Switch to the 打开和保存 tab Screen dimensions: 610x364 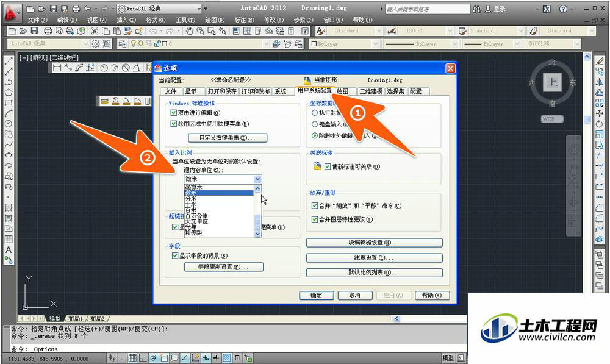[222, 91]
